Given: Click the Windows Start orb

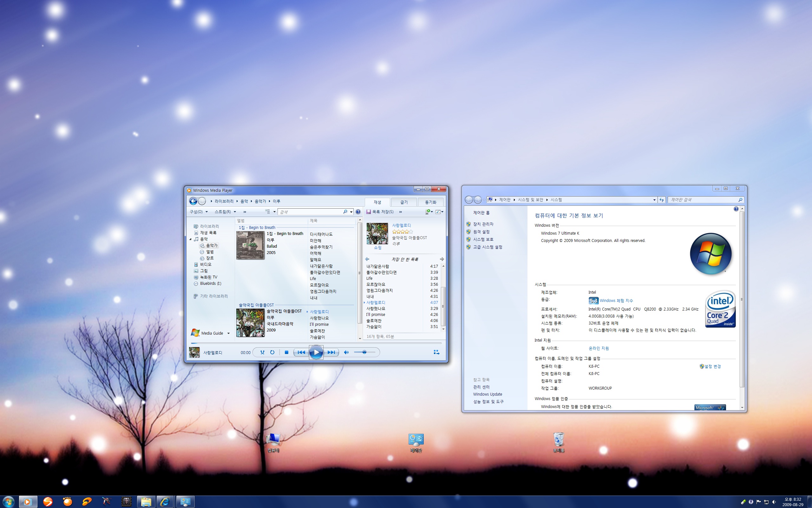Looking at the screenshot, I should (9, 502).
